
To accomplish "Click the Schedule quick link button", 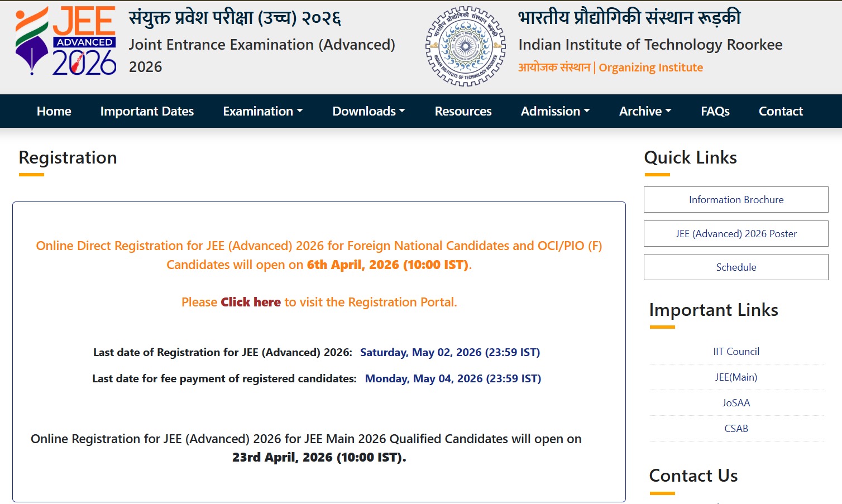I will click(736, 267).
